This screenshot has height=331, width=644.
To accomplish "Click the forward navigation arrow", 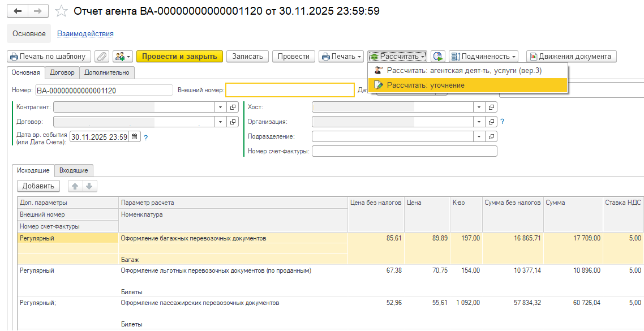I will pyautogui.click(x=37, y=11).
